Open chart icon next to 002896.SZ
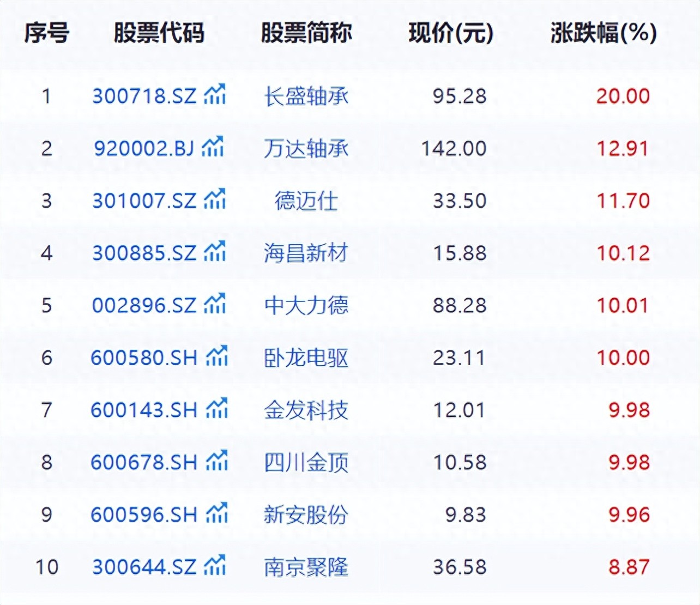The image size is (700, 605). (215, 304)
